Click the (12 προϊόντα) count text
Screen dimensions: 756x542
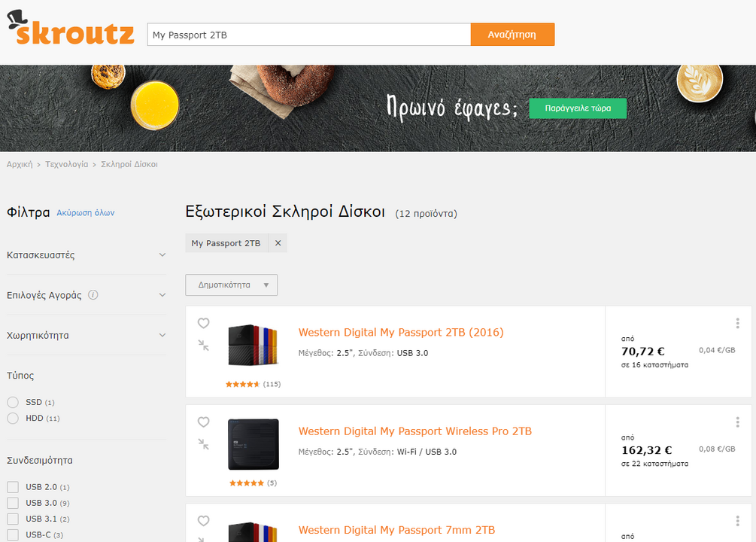point(426,213)
